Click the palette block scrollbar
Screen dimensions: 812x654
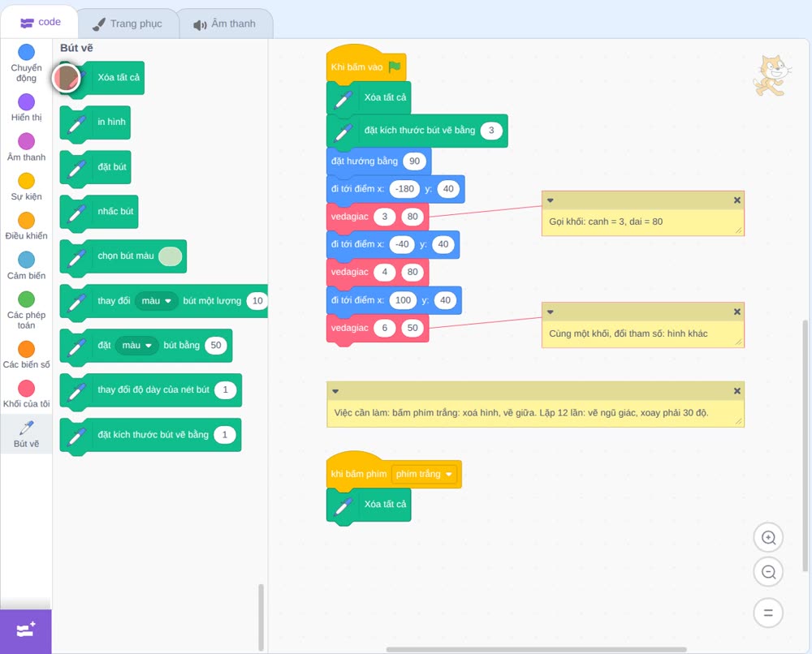(261, 617)
